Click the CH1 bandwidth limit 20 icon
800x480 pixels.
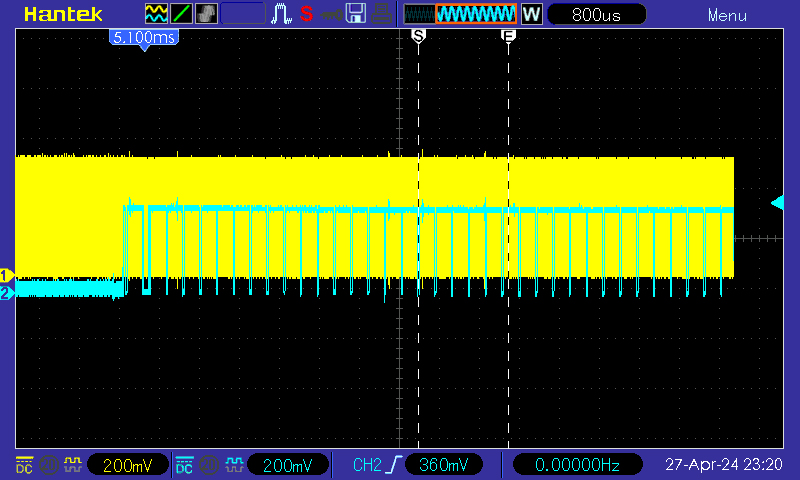pyautogui.click(x=48, y=465)
